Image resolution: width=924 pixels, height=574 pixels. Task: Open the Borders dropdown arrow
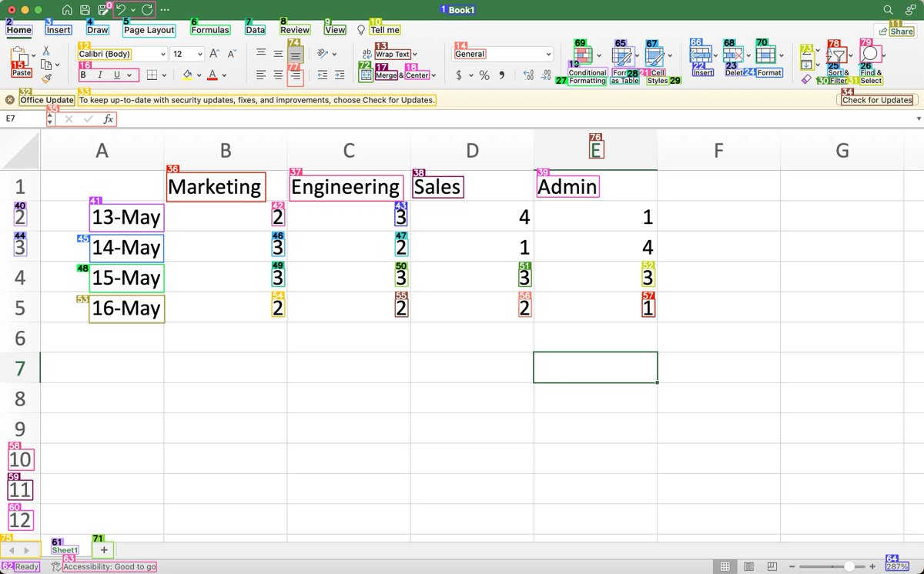pos(165,75)
